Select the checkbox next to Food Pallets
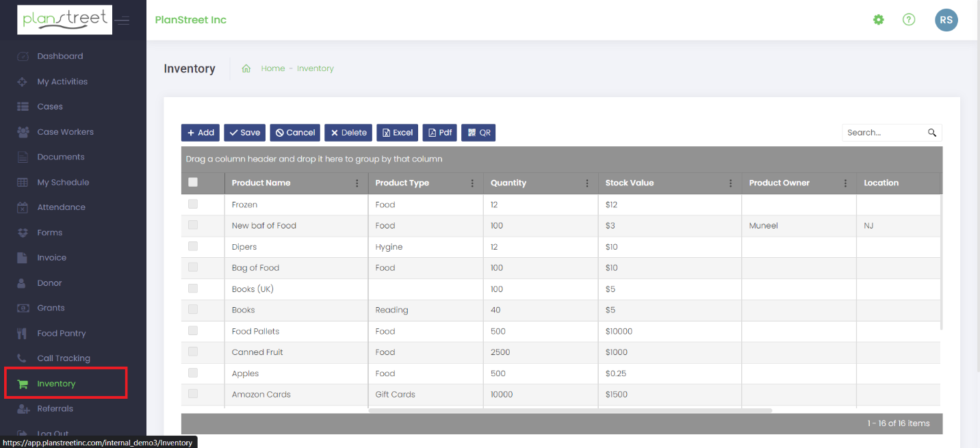The image size is (980, 448). coord(192,330)
